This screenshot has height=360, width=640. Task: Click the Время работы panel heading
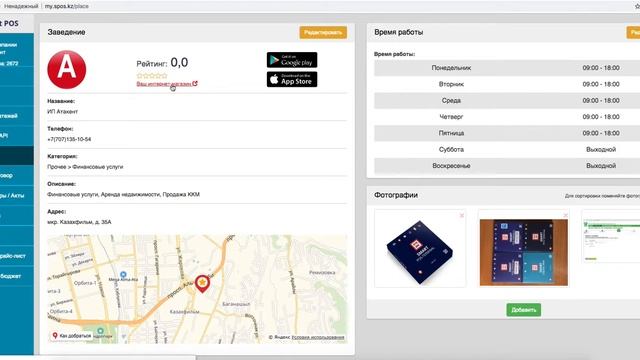[398, 32]
